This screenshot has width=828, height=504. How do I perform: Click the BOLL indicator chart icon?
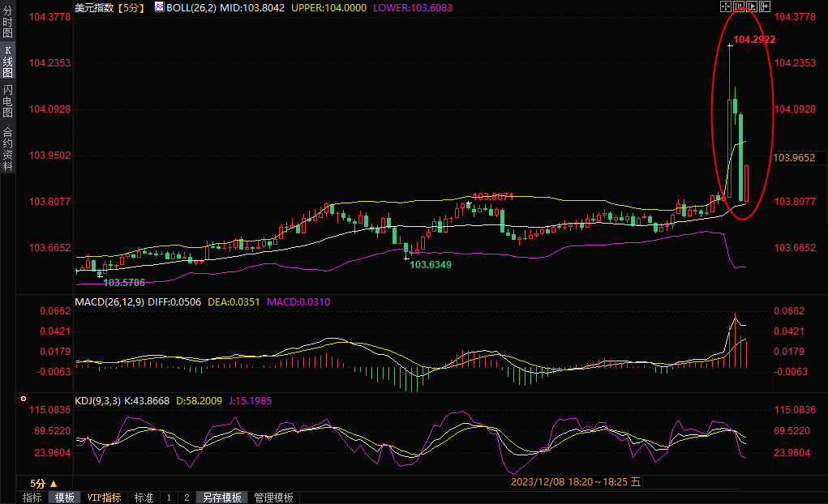158,7
